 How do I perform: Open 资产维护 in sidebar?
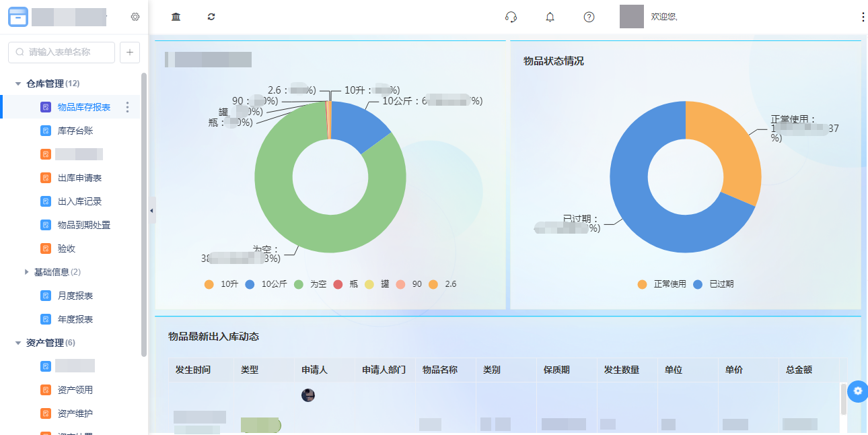[75, 413]
